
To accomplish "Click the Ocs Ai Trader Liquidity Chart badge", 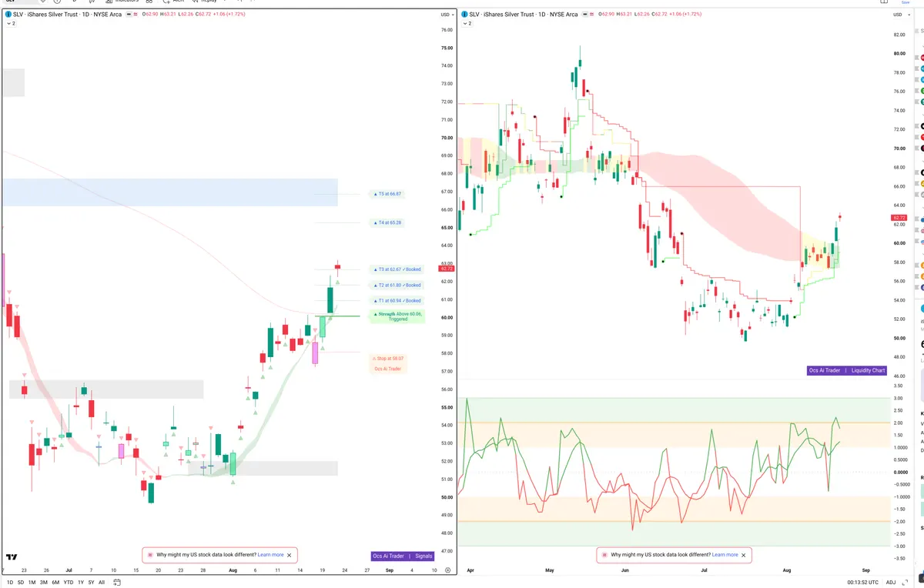I will [847, 370].
